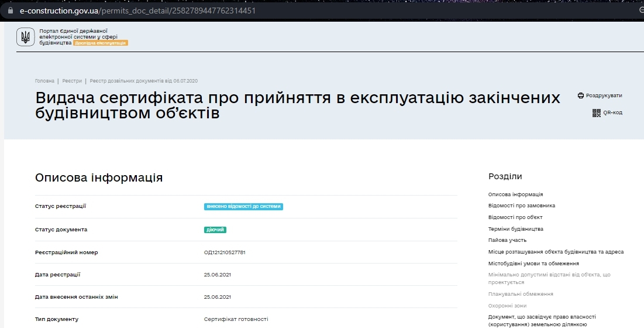This screenshot has width=644, height=328.
Task: Jump to Пайова участь section
Action: pos(507,240)
